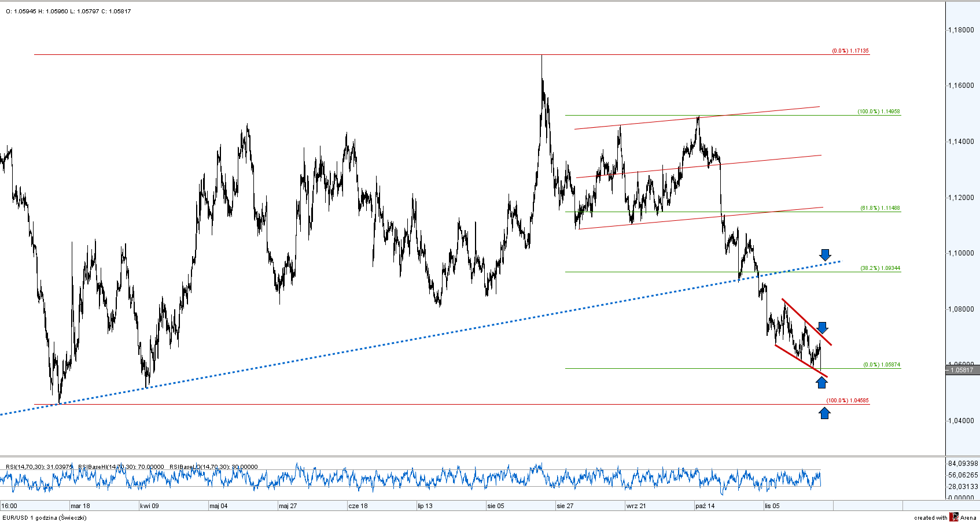Screen dimensions: 980x522
Task: Click price axis value 1,08000
Action: [x=961, y=309]
